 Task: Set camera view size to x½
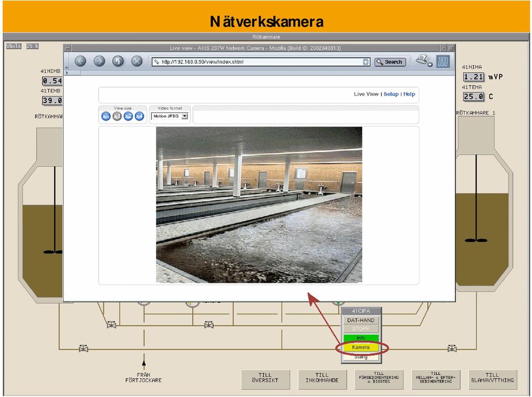(106, 116)
